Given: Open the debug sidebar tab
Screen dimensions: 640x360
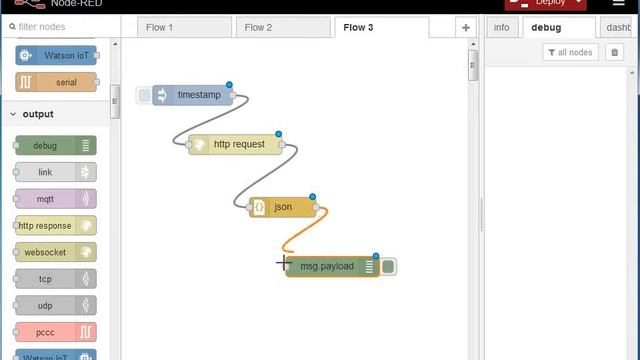Looking at the screenshot, I should pyautogui.click(x=559, y=27).
